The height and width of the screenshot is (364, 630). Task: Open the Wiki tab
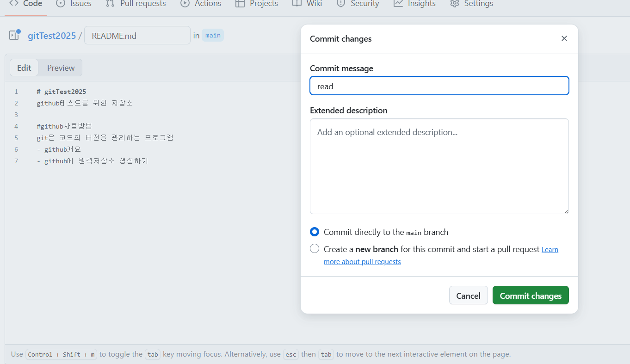(x=307, y=4)
